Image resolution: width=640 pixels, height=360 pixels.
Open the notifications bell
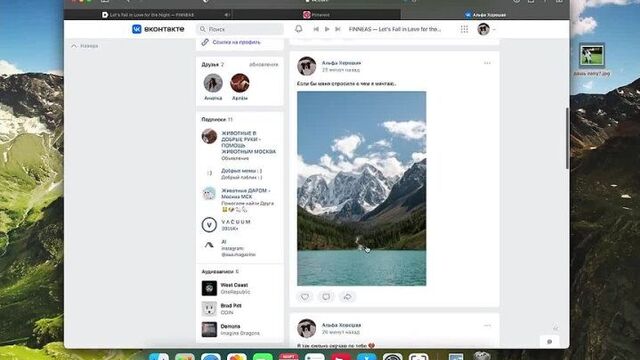pos(299,29)
